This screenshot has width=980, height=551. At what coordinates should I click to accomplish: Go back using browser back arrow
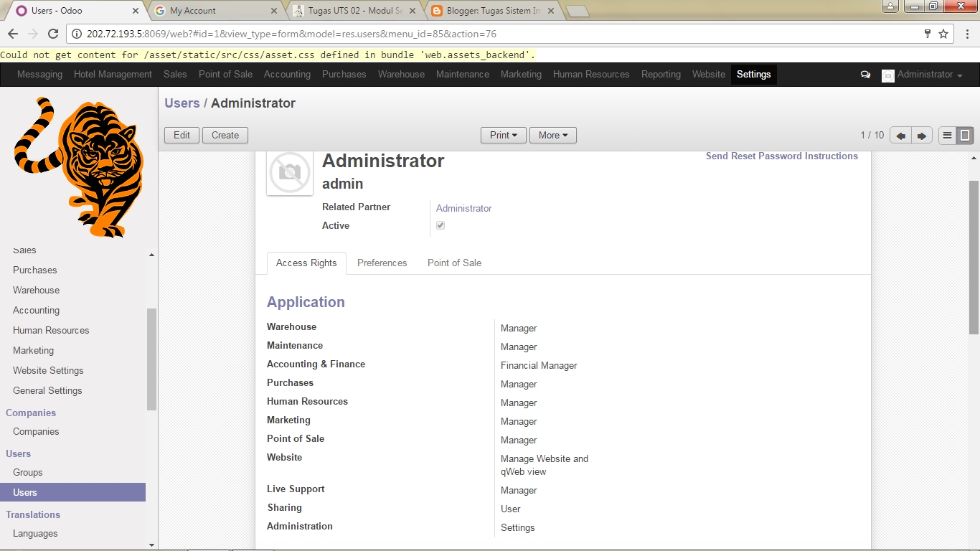[13, 34]
